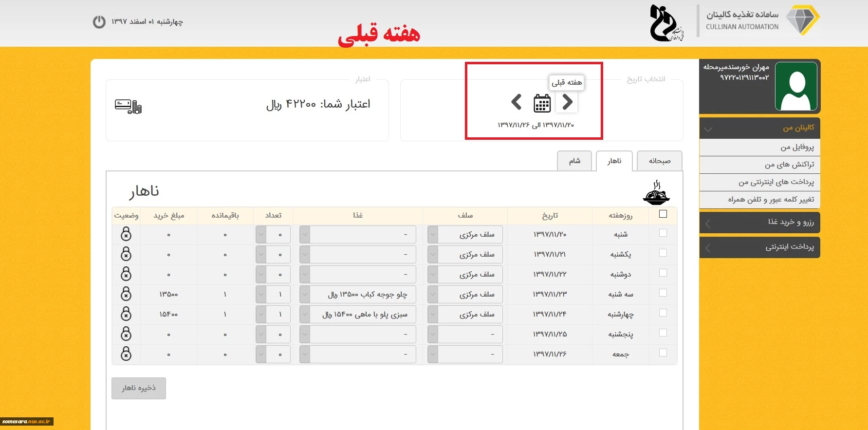Check the box for شنبه row
This screenshot has height=430, width=868.
coord(663,233)
